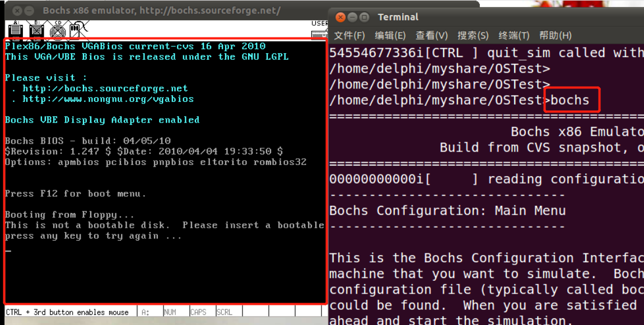
Task: Maximize the Terminal window
Action: click(x=365, y=17)
